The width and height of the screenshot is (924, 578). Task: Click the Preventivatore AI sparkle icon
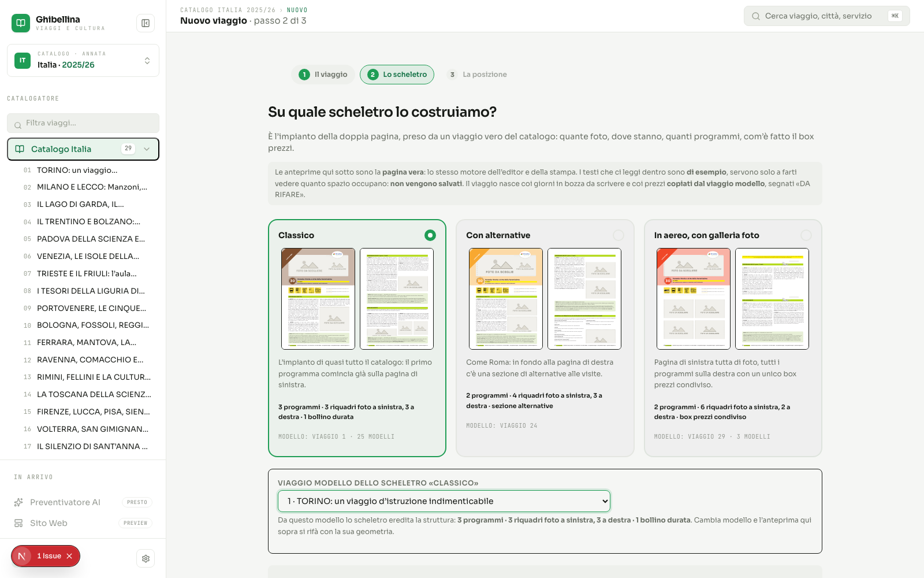coord(18,502)
